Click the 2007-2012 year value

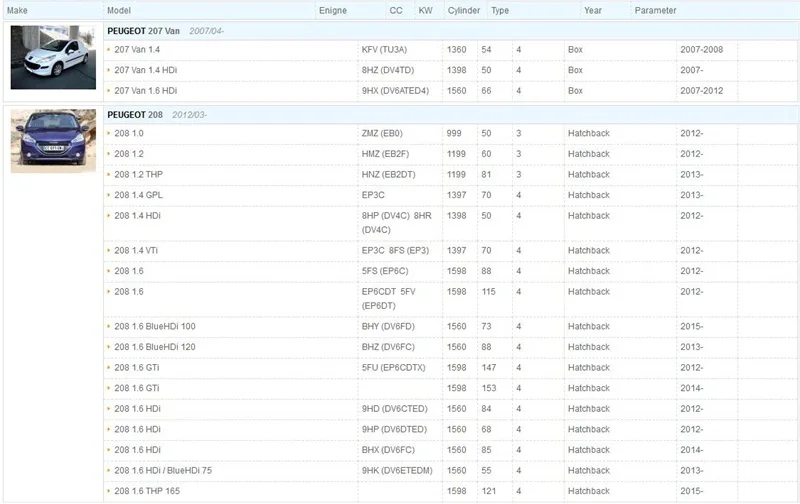(x=702, y=90)
